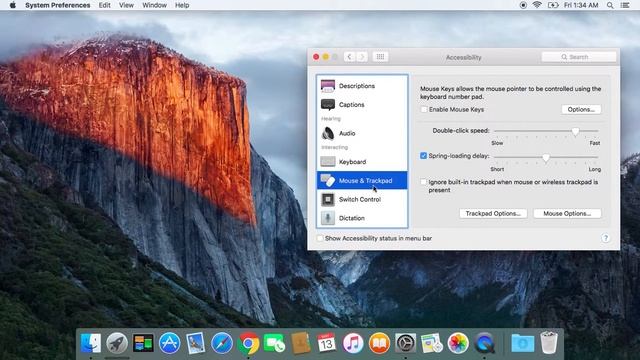Viewport: 640px width, 360px height.
Task: Select Mouse & Trackpad sidebar item
Action: (362, 180)
